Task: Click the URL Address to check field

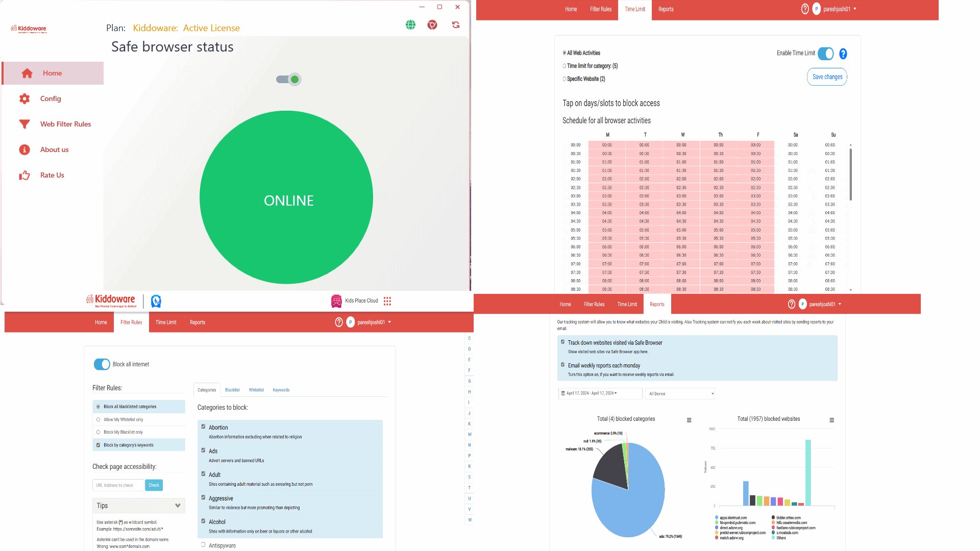Action: click(118, 485)
